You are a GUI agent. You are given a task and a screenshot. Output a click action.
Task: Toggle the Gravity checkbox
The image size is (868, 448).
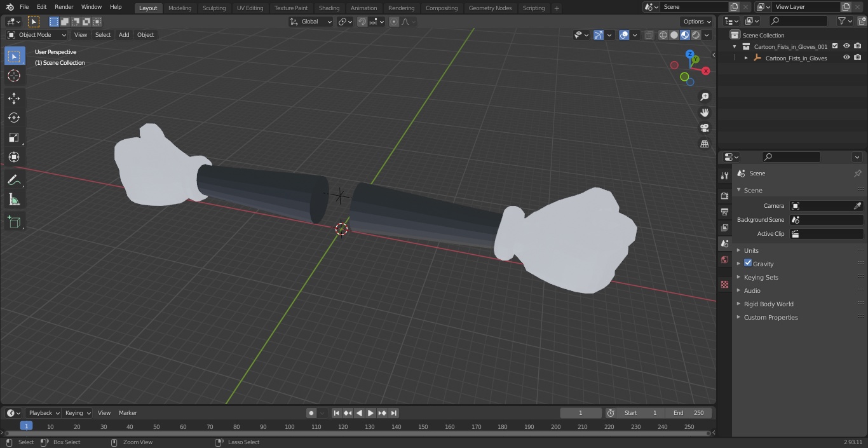tap(748, 263)
